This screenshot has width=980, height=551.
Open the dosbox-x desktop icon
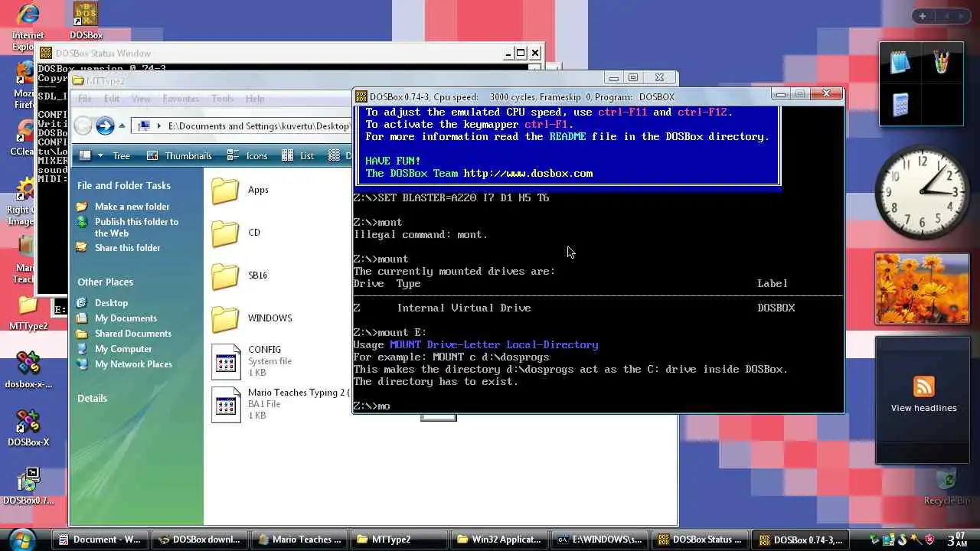[x=28, y=370]
